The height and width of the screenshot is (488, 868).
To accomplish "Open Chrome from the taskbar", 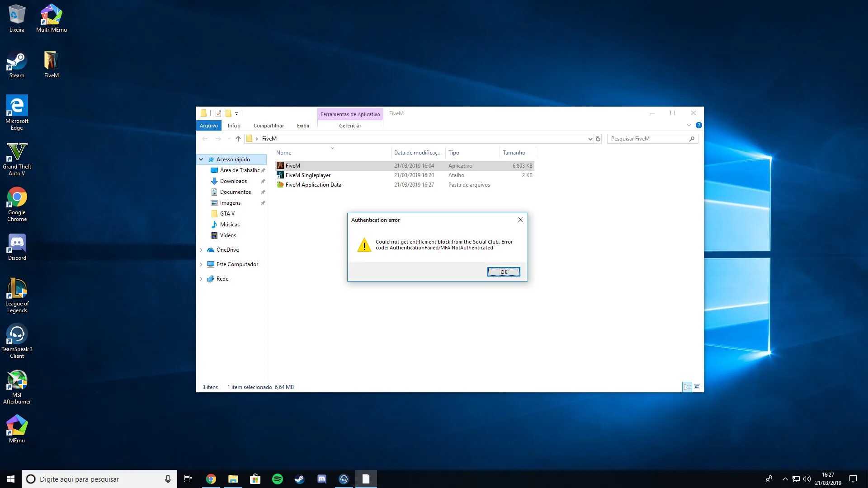I will [x=211, y=479].
